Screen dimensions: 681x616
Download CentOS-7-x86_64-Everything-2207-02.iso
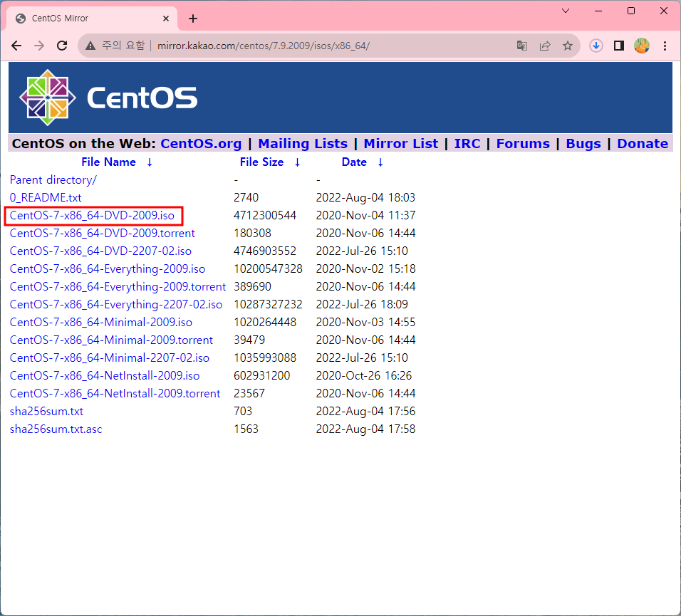click(x=116, y=304)
